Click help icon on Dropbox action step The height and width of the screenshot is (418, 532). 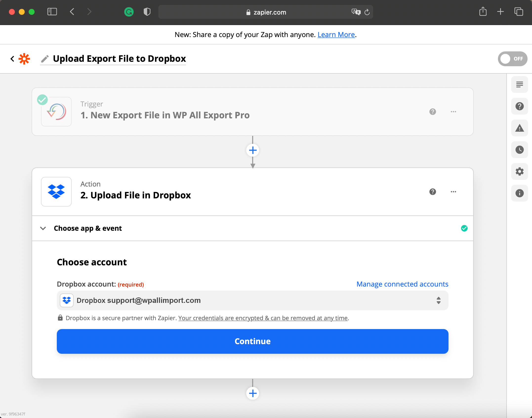(x=432, y=192)
